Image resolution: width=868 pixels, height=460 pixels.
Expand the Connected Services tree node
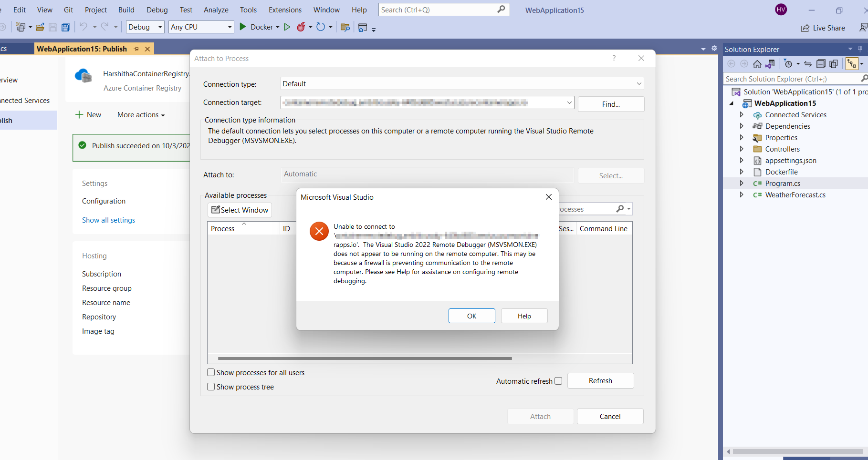(742, 114)
